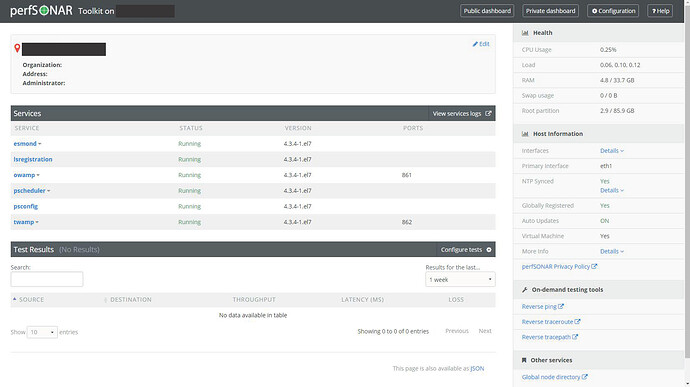Image resolution: width=690 pixels, height=387 pixels.
Task: Sort by Destination column arrow icon
Action: [106, 300]
